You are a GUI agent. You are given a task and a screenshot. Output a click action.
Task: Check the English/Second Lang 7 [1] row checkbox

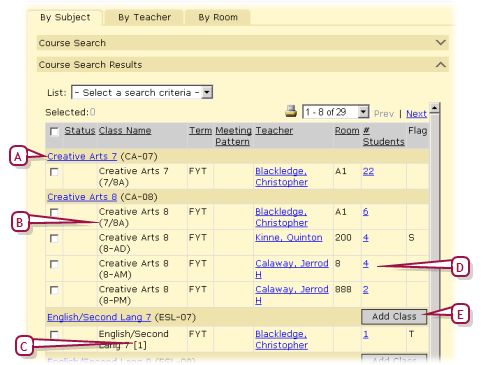tap(54, 335)
